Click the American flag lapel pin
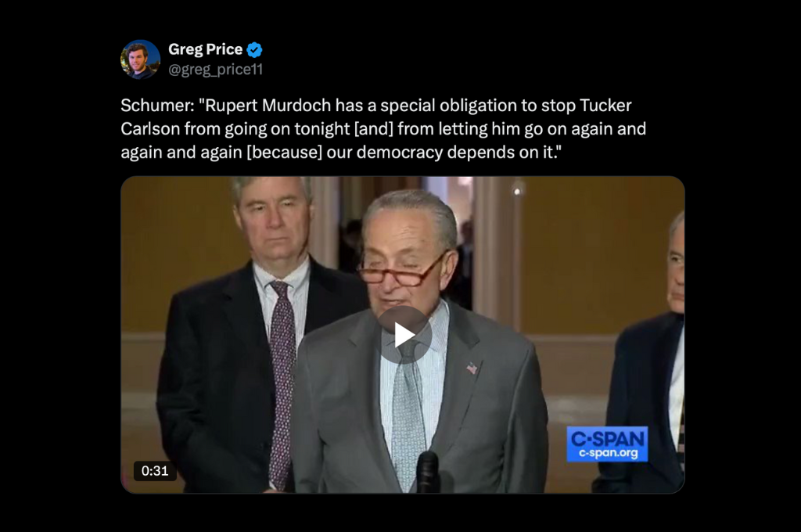The width and height of the screenshot is (801, 532). pos(472,368)
